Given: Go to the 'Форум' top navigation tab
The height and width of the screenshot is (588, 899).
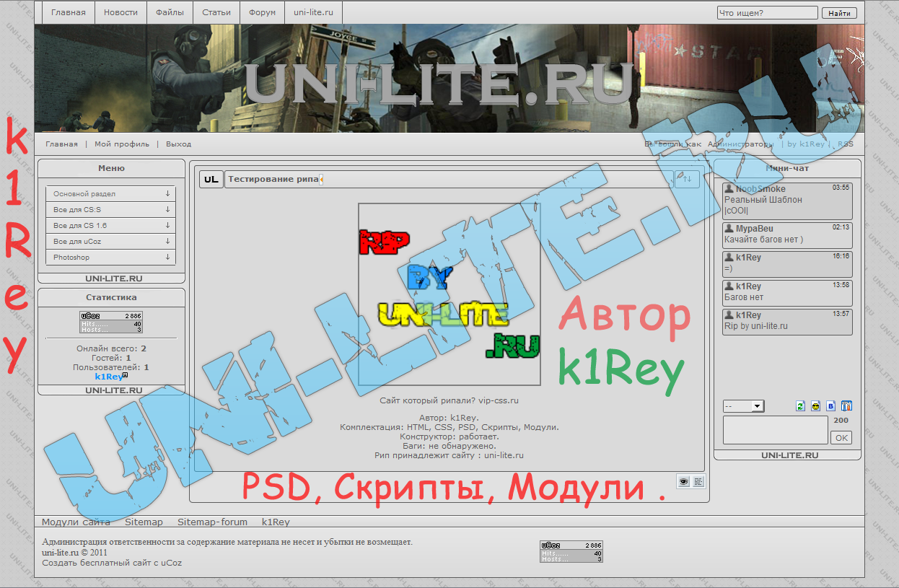Looking at the screenshot, I should [262, 12].
